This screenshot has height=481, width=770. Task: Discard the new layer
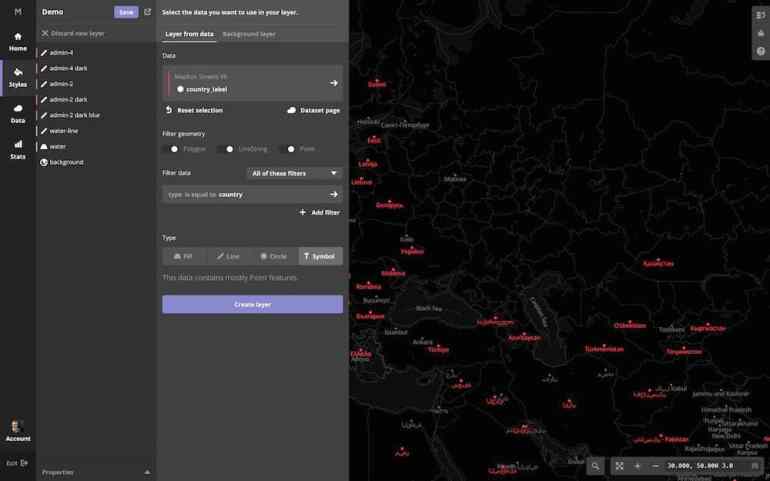[73, 33]
